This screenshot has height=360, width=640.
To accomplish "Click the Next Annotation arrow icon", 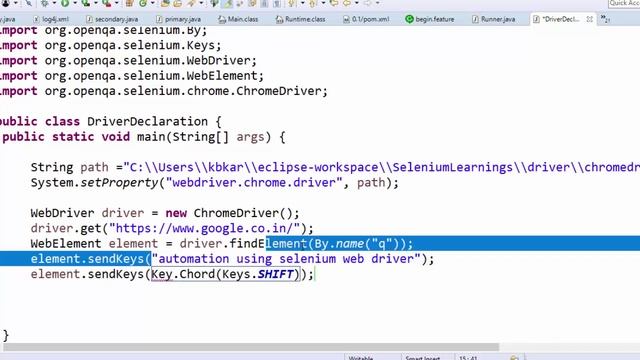I will pos(291,3).
